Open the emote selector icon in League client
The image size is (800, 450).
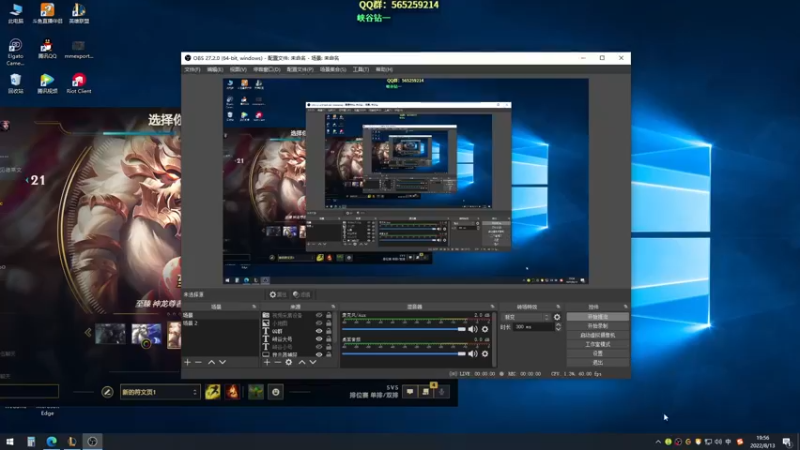point(276,391)
